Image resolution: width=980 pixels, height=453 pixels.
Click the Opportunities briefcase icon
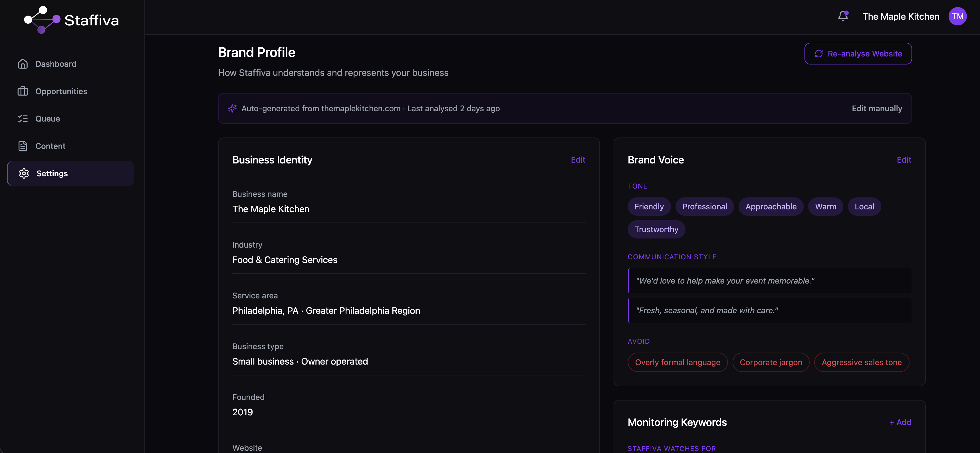[x=23, y=91]
